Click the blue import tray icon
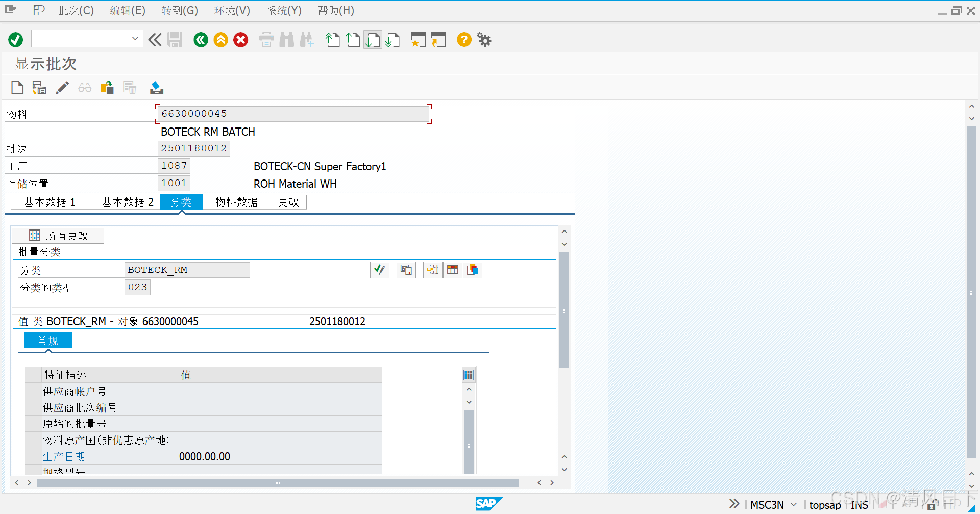980x514 pixels. (157, 88)
